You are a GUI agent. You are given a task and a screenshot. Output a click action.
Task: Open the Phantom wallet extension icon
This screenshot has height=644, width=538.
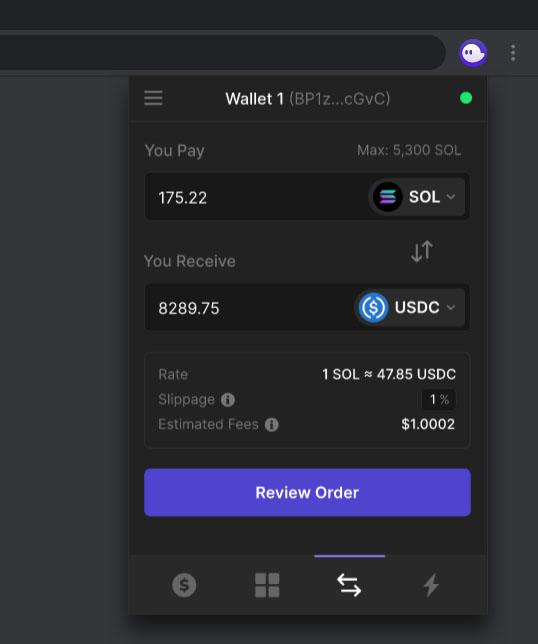pyautogui.click(x=473, y=53)
